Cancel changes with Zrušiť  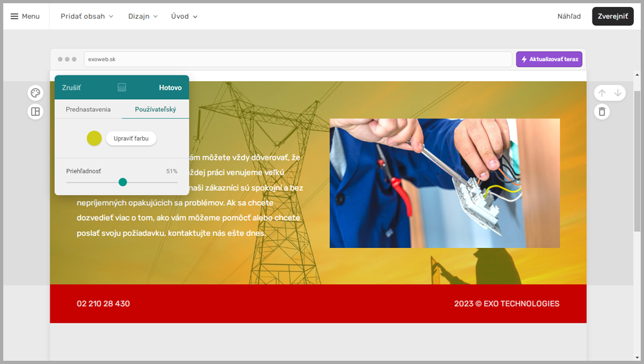71,88
